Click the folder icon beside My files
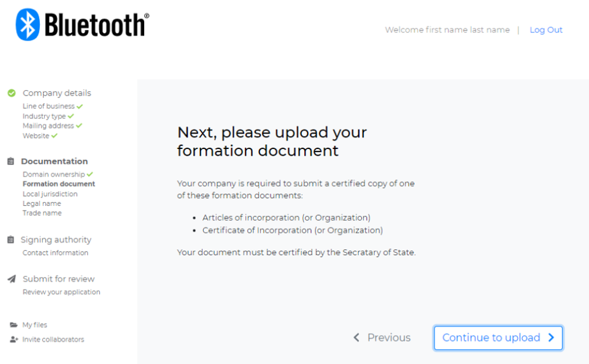Viewport: 589px width, 364px height. pos(14,325)
